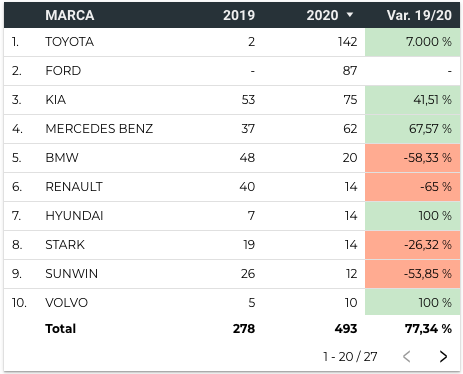Click the 2020 sort arrow
463x374 pixels.
350,15
